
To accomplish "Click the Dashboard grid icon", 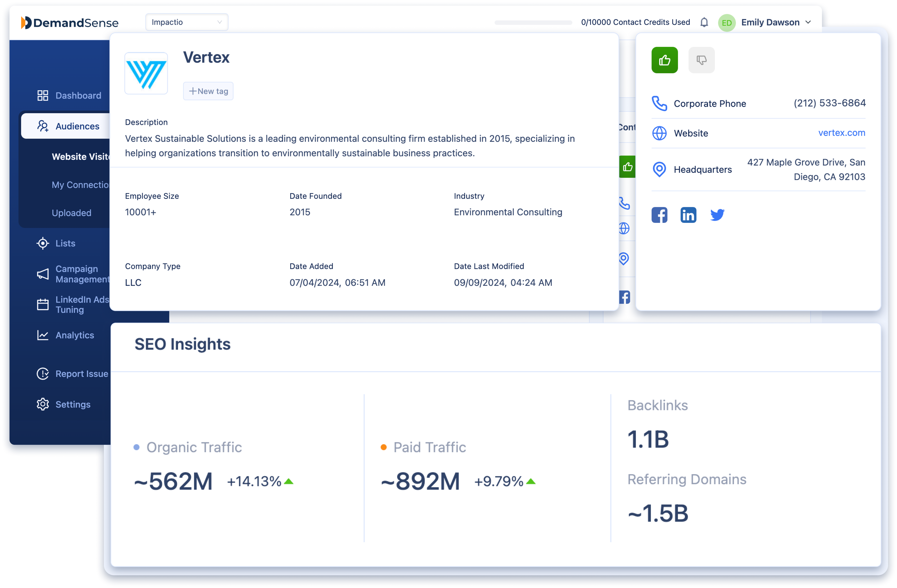I will [x=43, y=95].
